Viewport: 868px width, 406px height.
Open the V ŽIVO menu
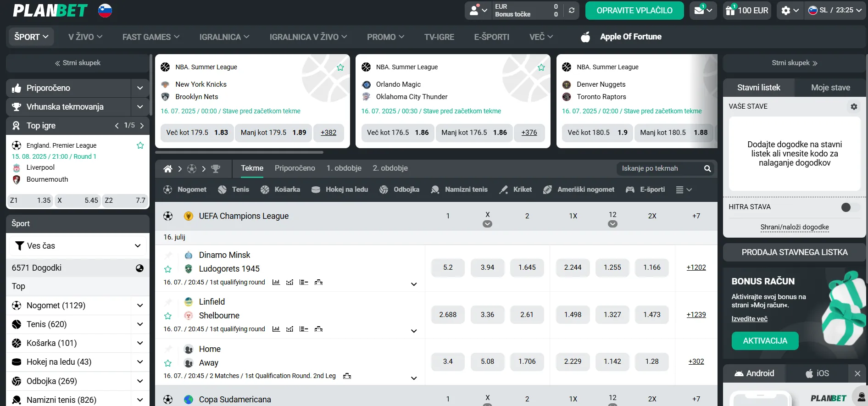[85, 37]
